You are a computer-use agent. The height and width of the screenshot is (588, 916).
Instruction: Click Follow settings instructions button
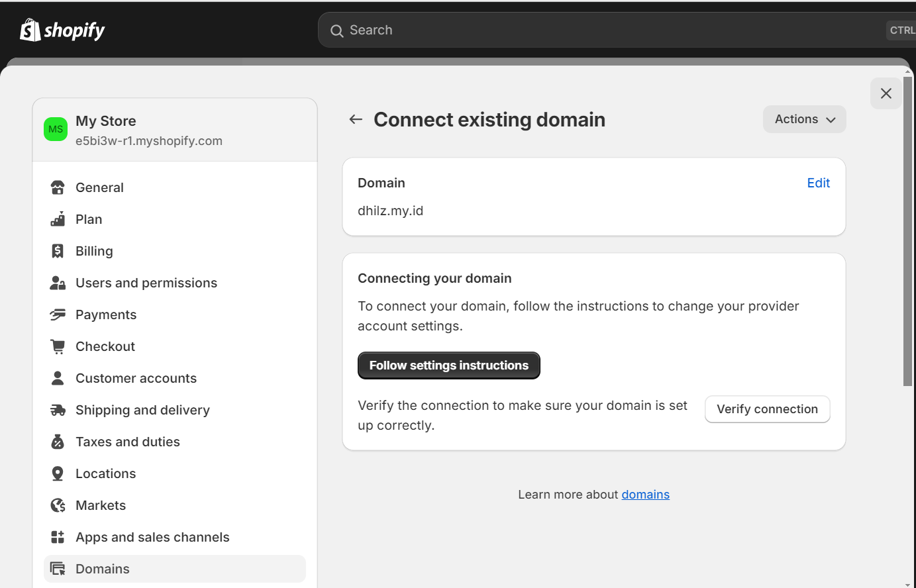click(449, 366)
